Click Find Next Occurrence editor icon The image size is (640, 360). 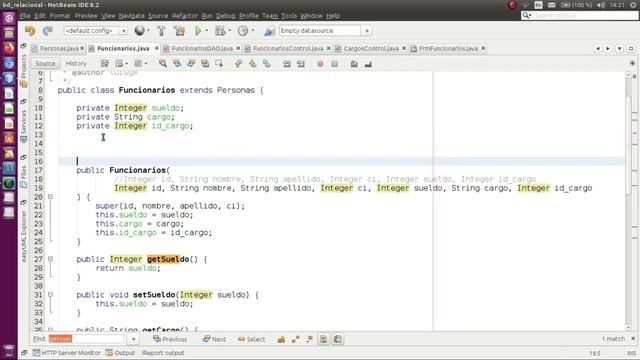(x=191, y=64)
